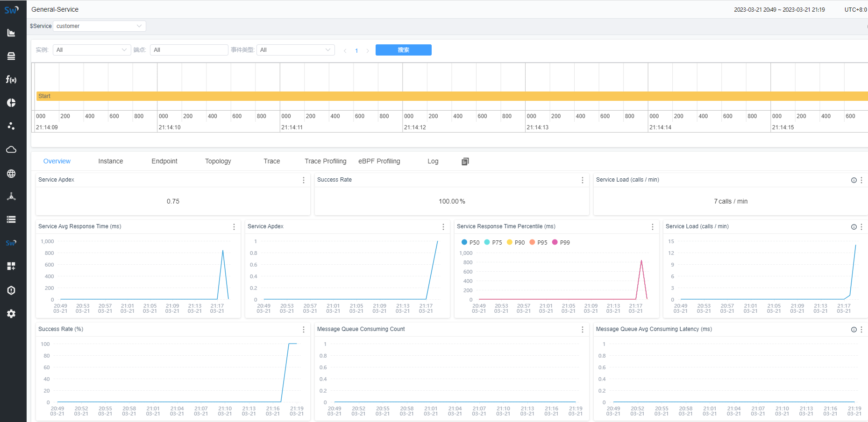Switch to the Trace Profiling tab

tap(326, 161)
